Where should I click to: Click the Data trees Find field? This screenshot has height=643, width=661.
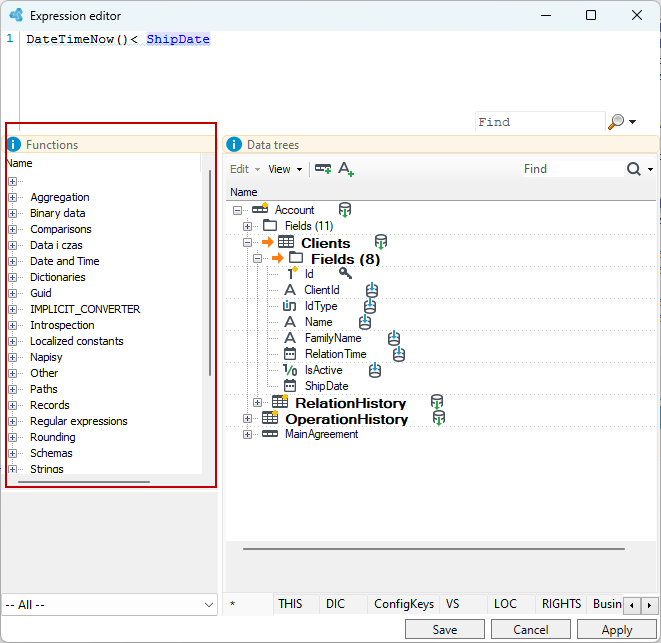573,169
